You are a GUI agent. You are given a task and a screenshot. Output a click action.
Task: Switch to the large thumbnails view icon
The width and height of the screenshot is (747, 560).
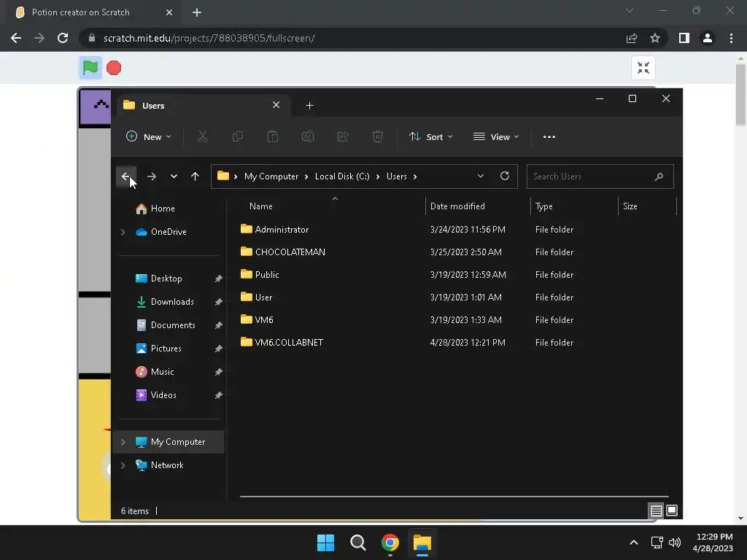pyautogui.click(x=672, y=510)
